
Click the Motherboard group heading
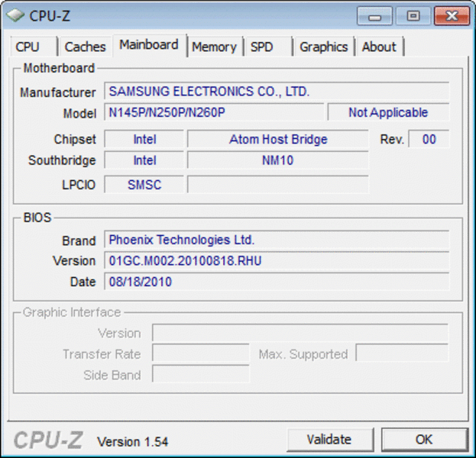[59, 68]
